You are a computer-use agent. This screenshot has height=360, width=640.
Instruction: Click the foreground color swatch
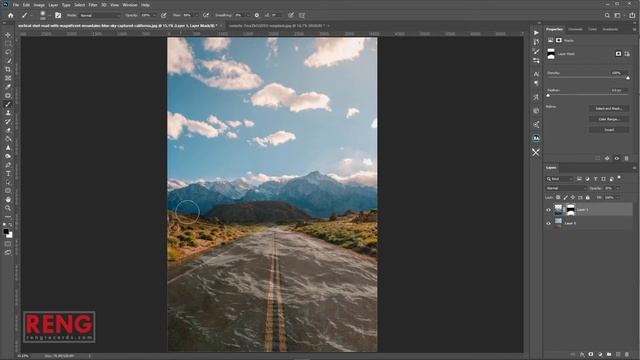coord(6,231)
